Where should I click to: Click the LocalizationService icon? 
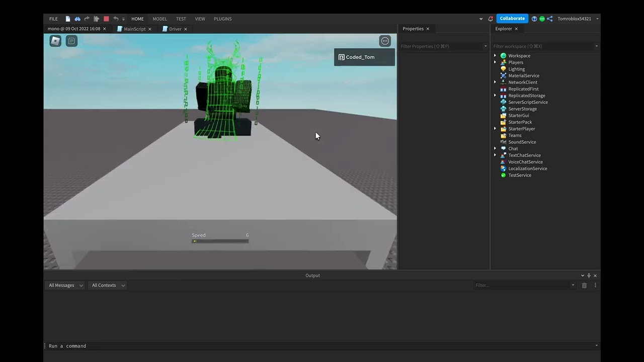503,168
